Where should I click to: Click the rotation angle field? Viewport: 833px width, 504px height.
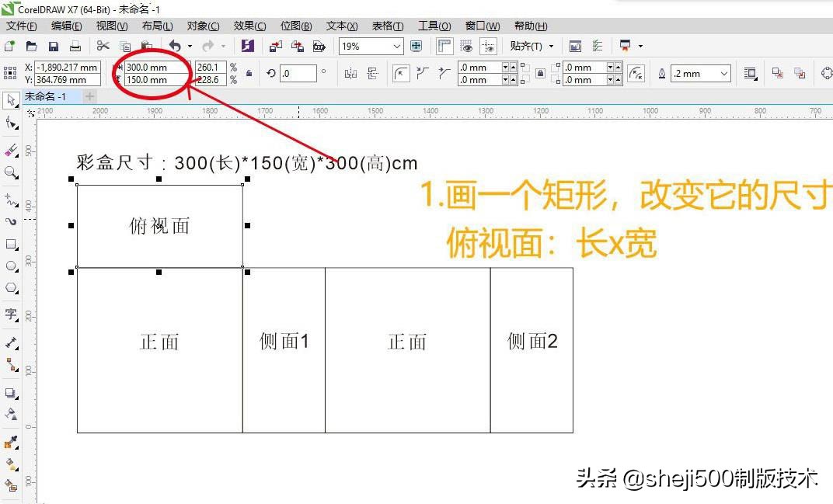tap(298, 73)
